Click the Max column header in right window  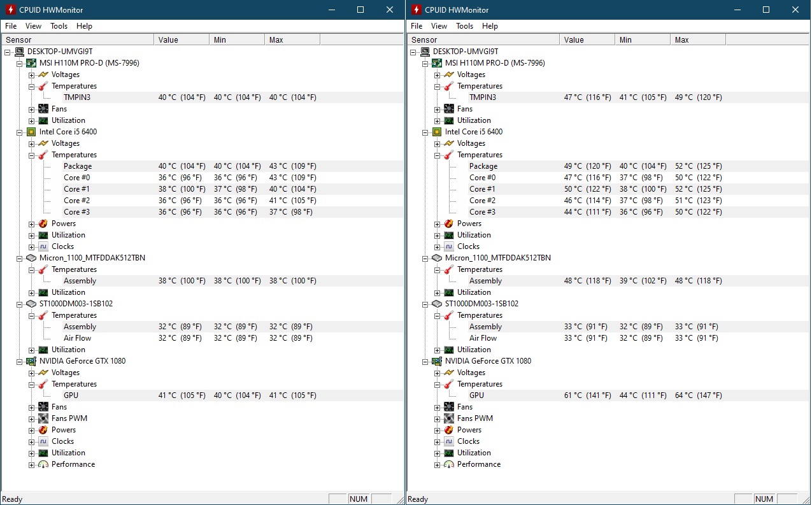pos(682,39)
